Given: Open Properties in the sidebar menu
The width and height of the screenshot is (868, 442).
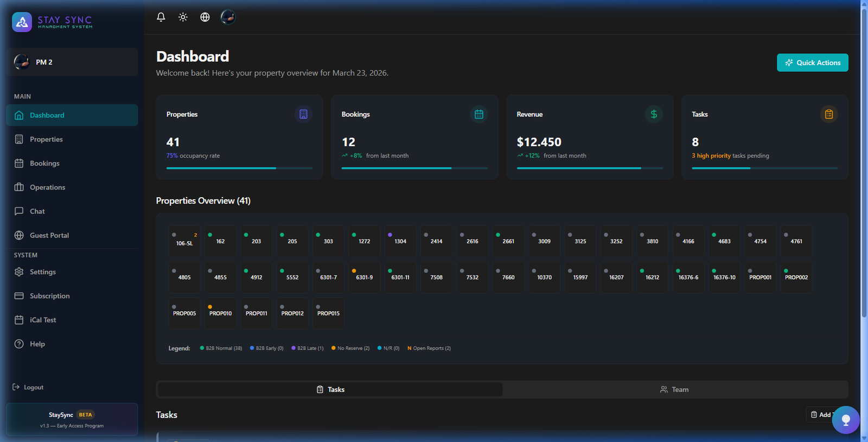Looking at the screenshot, I should [72, 139].
